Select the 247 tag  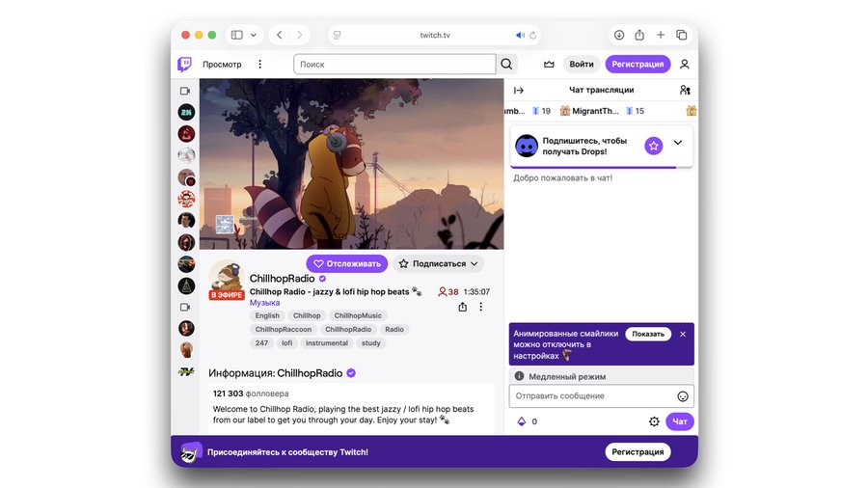pos(261,343)
